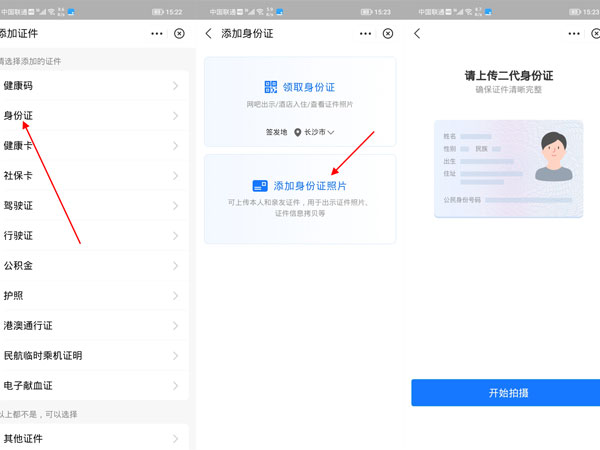Tap the circled X icon in 添加证件 header
Viewport: 600px width, 450px height.
179,33
